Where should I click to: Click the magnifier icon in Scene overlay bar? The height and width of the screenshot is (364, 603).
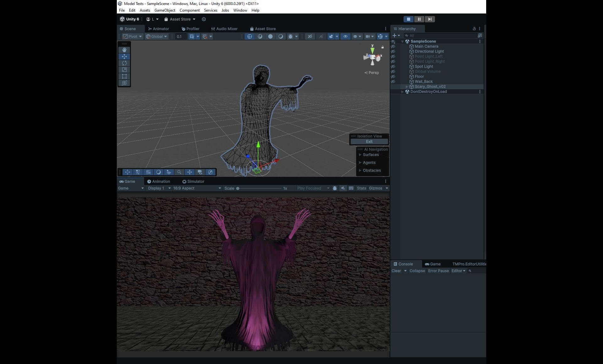(179, 172)
